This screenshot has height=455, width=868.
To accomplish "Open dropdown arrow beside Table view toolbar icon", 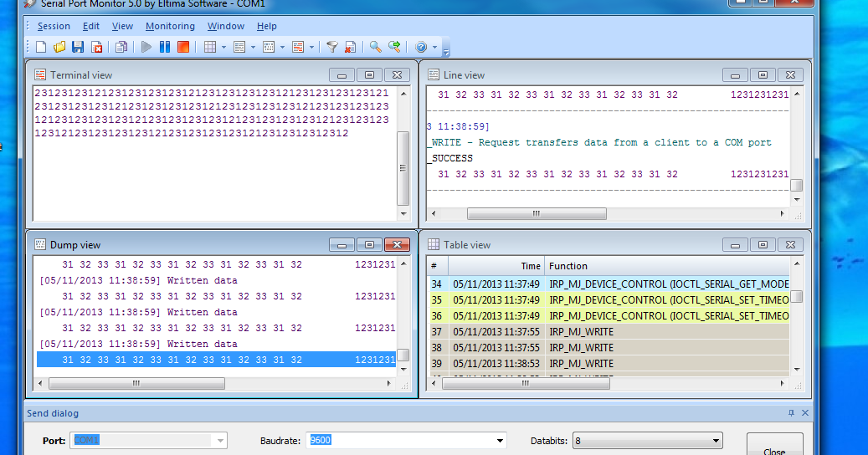I will (x=223, y=48).
